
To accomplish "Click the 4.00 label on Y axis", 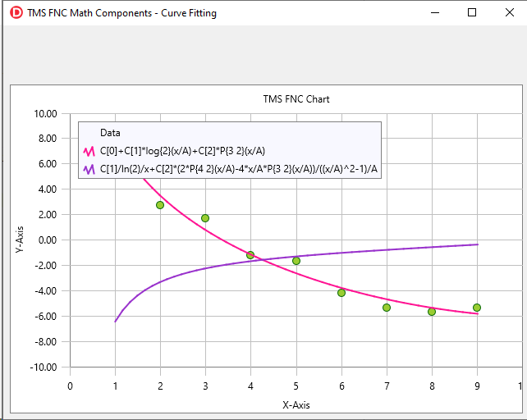I will [48, 189].
